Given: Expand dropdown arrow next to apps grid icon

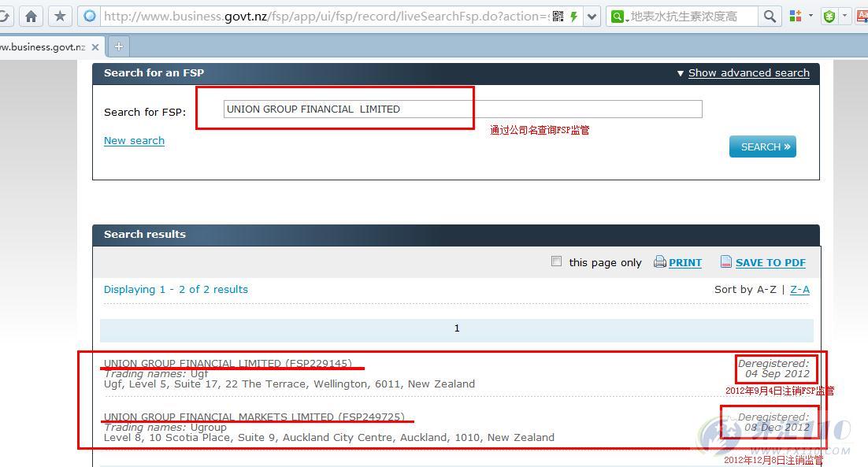Looking at the screenshot, I should click(x=811, y=16).
